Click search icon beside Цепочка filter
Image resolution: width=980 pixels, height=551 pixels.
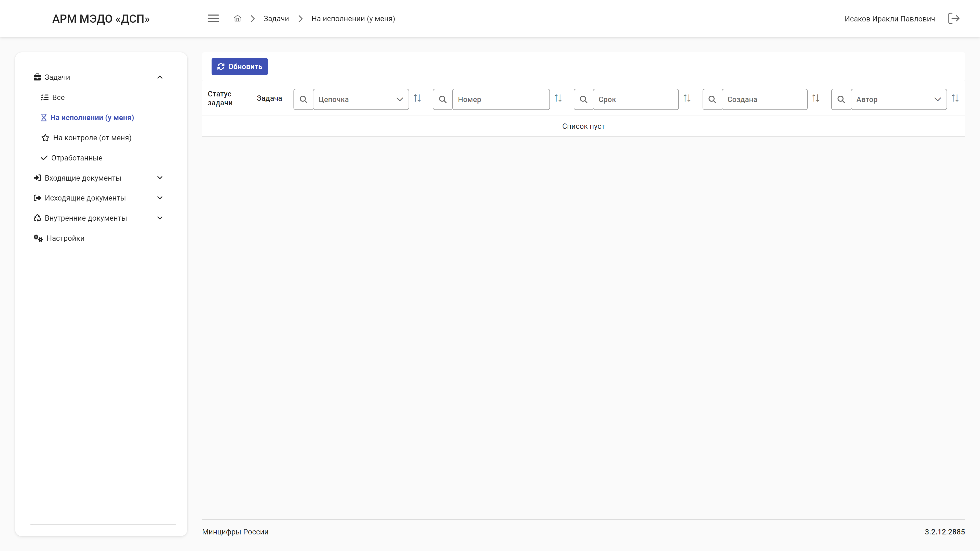pos(303,99)
